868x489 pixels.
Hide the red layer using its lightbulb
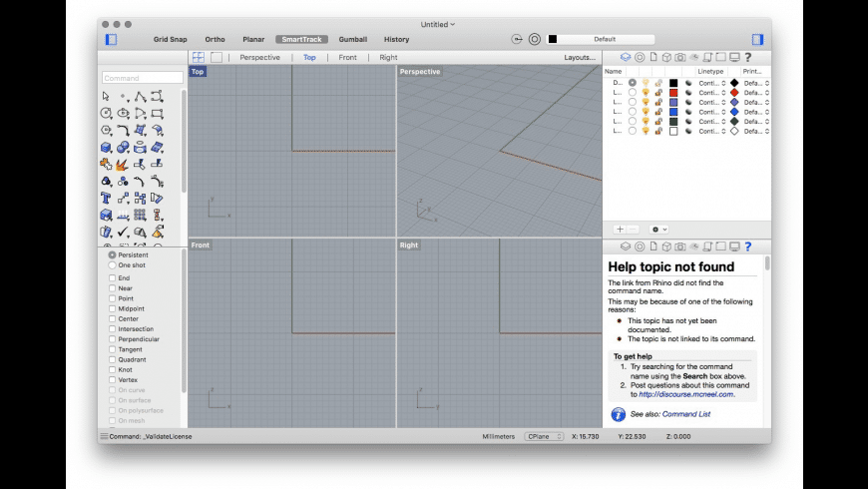click(645, 92)
